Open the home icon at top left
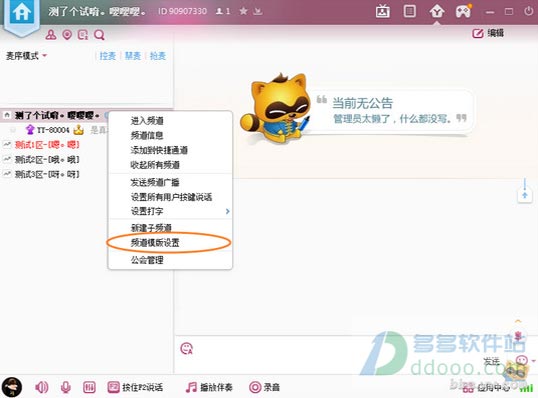The height and width of the screenshot is (398, 538). point(22,13)
